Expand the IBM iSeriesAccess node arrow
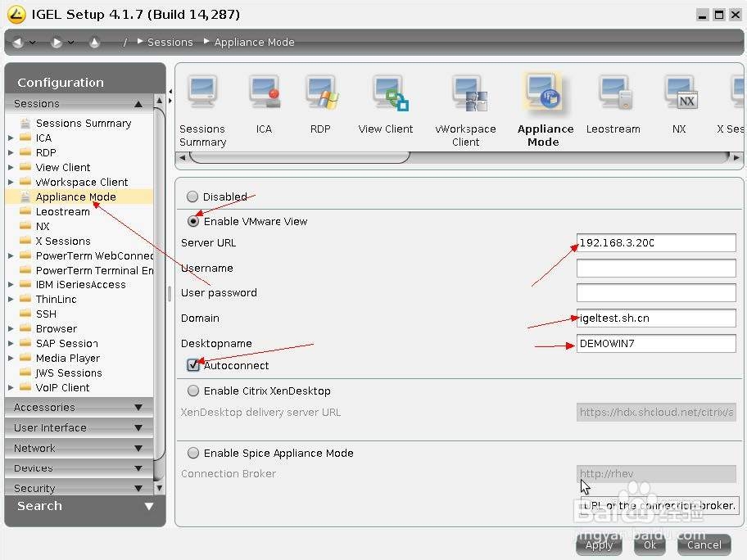747x560 pixels. pyautogui.click(x=11, y=285)
